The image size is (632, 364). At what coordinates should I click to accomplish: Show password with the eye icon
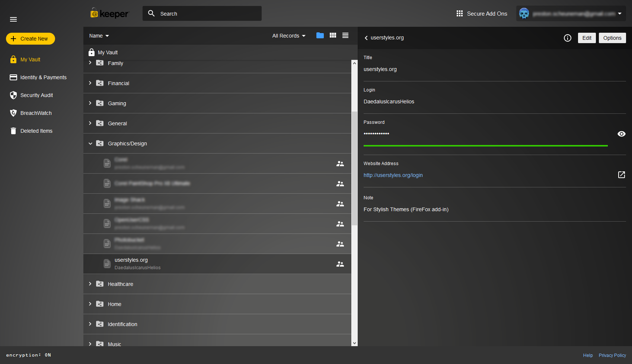[x=621, y=134]
